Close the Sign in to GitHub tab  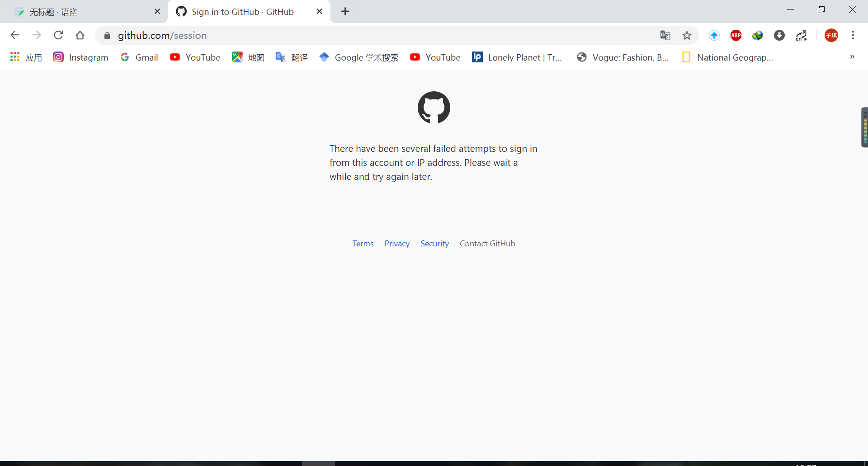click(320, 12)
